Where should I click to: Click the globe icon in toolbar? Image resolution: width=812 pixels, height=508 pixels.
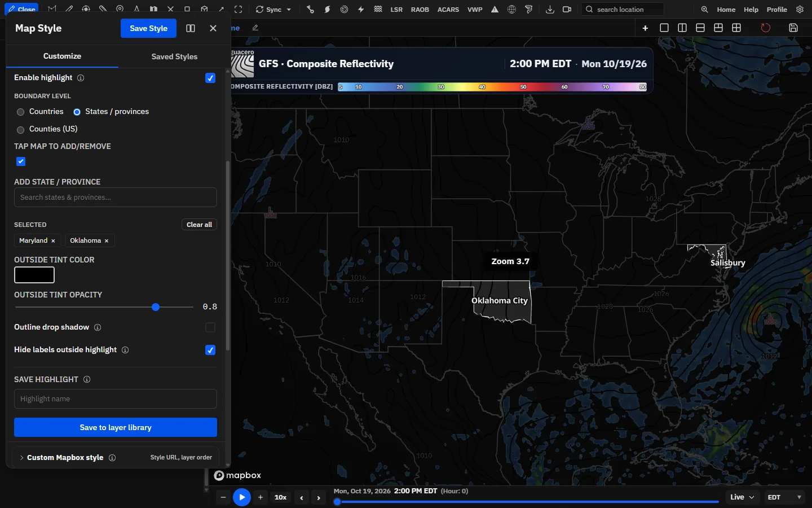(x=511, y=10)
